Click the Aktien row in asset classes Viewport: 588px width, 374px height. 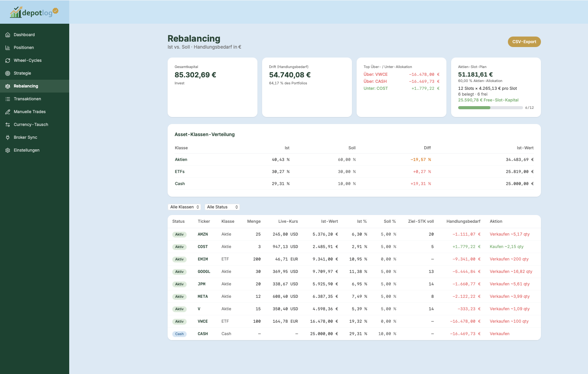point(354,160)
